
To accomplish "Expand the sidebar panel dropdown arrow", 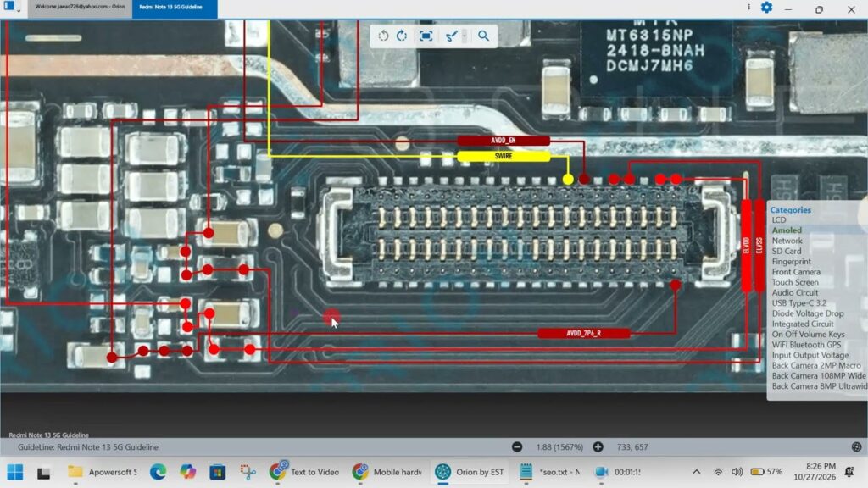I will click(x=19, y=11).
